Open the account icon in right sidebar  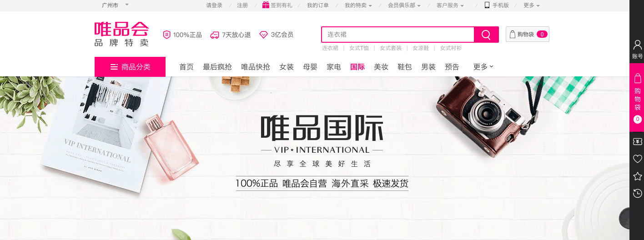[637, 50]
